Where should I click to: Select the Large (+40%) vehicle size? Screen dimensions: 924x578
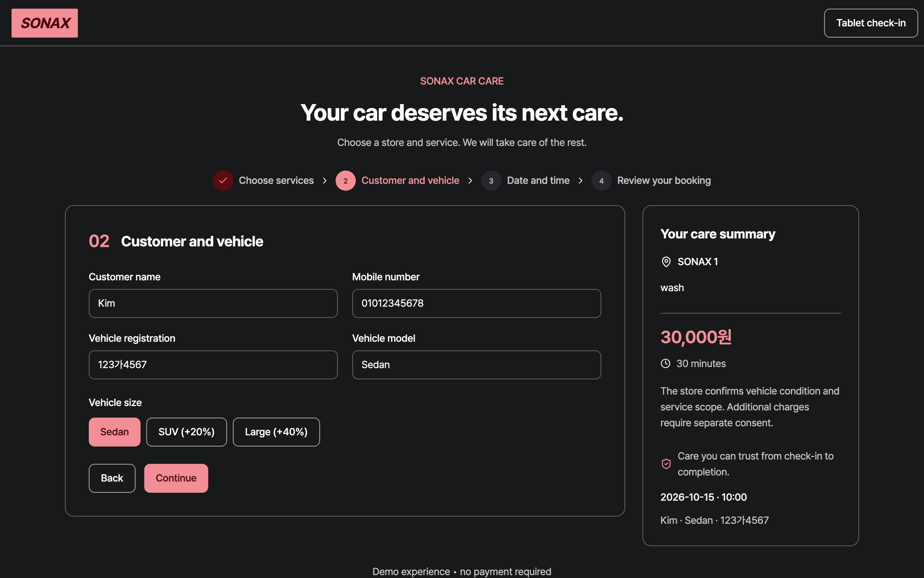[276, 432]
